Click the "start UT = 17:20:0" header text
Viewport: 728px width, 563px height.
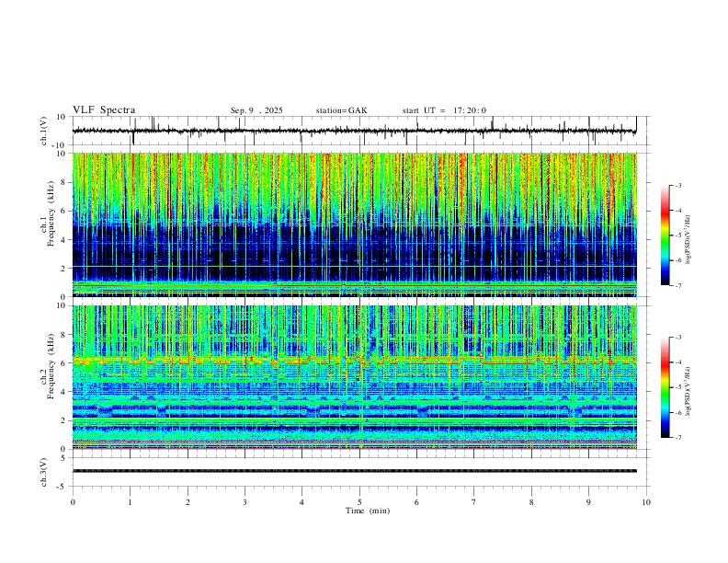444,110
